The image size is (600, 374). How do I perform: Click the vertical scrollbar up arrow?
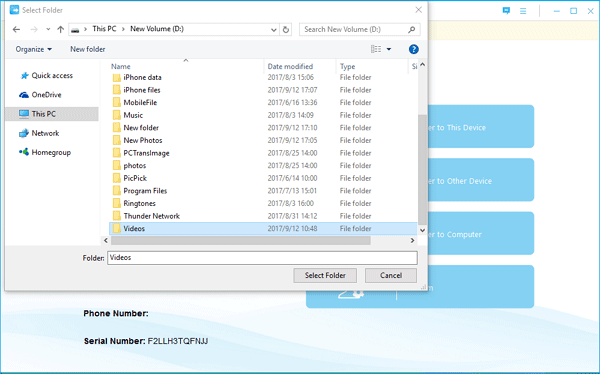[x=422, y=65]
